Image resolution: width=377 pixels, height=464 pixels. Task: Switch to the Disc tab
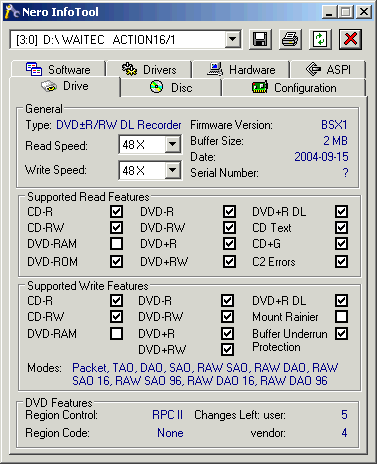171,88
